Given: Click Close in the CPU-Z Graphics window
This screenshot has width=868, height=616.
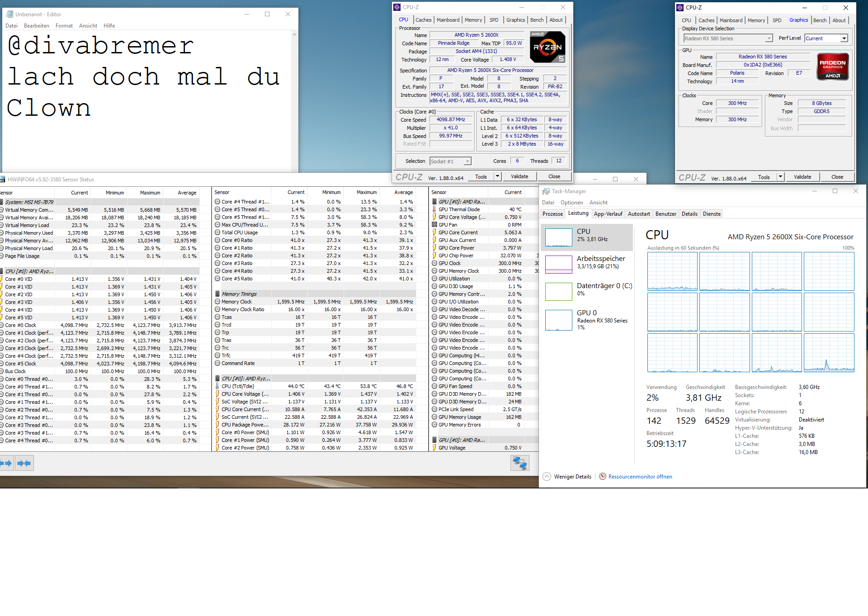Looking at the screenshot, I should [837, 177].
